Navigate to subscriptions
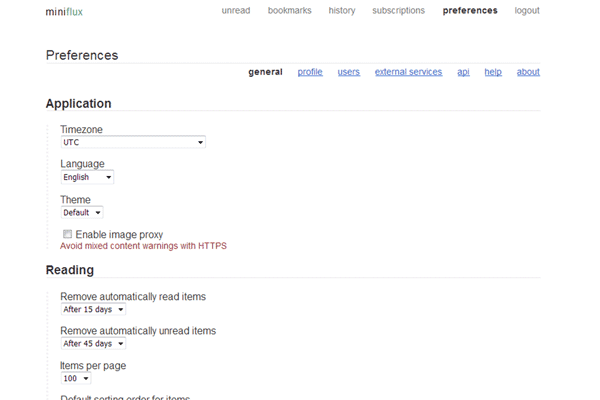 pos(398,11)
